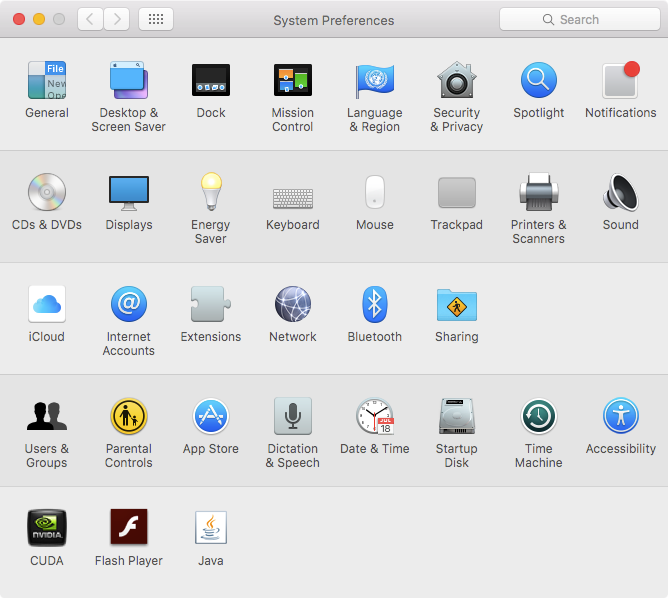Open Desktop & Screen Saver settings
Viewport: 668px width, 598px height.
click(x=129, y=81)
